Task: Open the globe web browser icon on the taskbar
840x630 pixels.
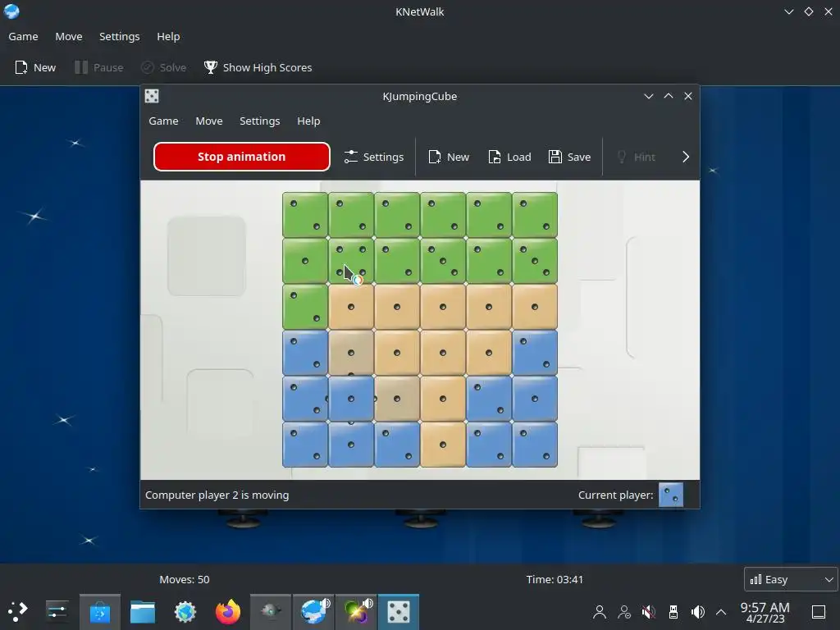Action: click(x=185, y=612)
